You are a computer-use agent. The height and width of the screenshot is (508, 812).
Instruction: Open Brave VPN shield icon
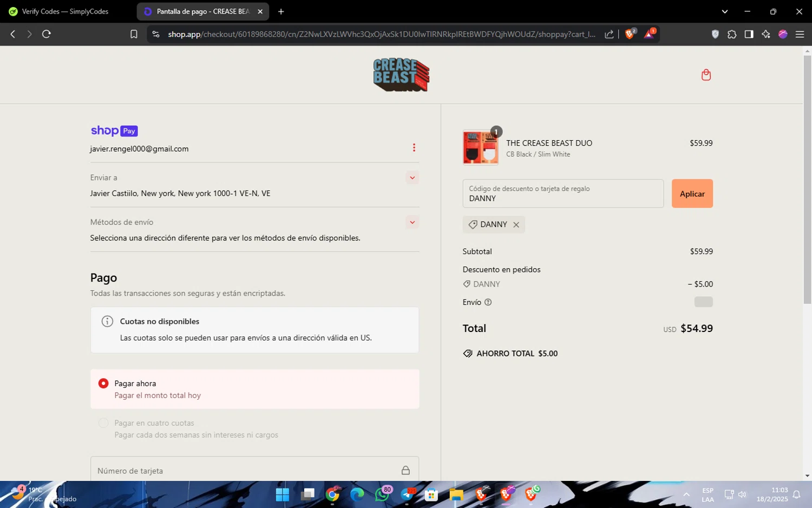715,34
